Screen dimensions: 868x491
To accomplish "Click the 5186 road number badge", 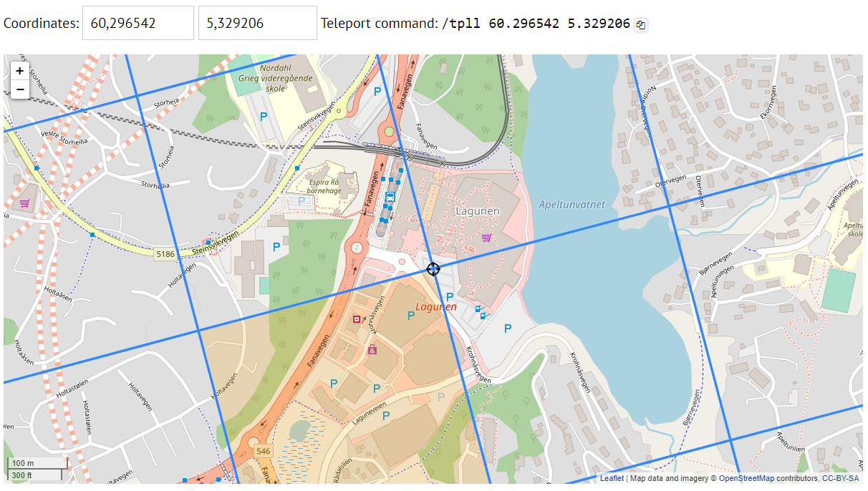I will 165,253.
